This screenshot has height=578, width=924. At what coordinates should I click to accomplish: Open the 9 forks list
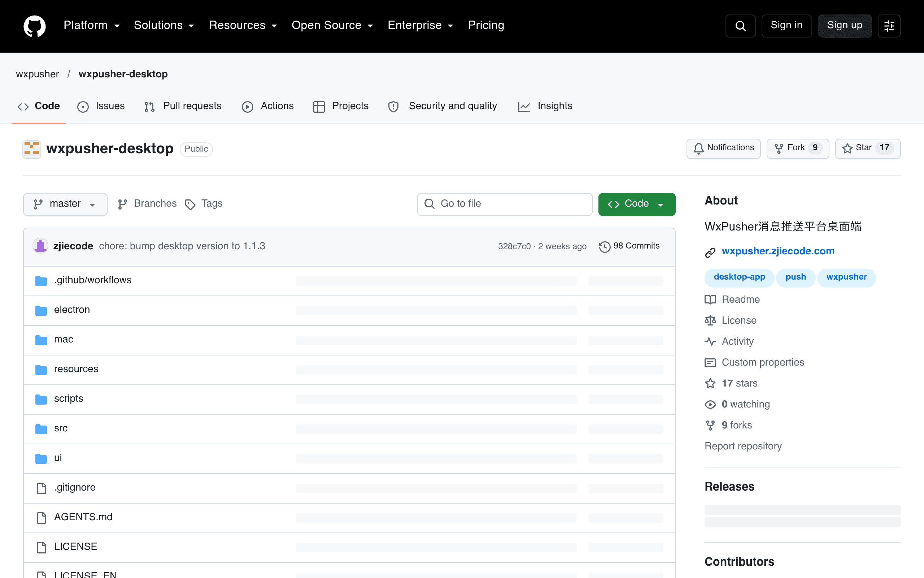click(728, 426)
